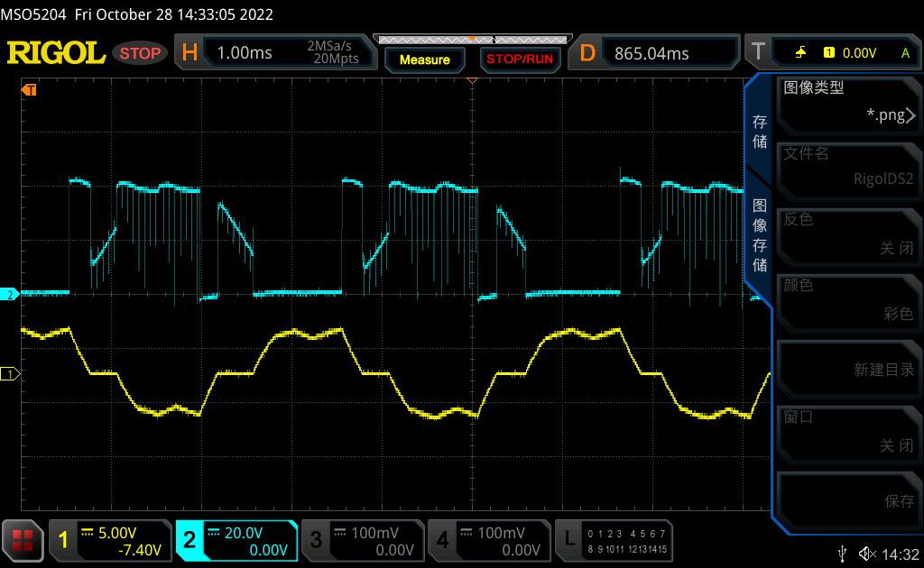Click the USB device status icon
Viewport: 924px width, 568px height.
[x=843, y=553]
